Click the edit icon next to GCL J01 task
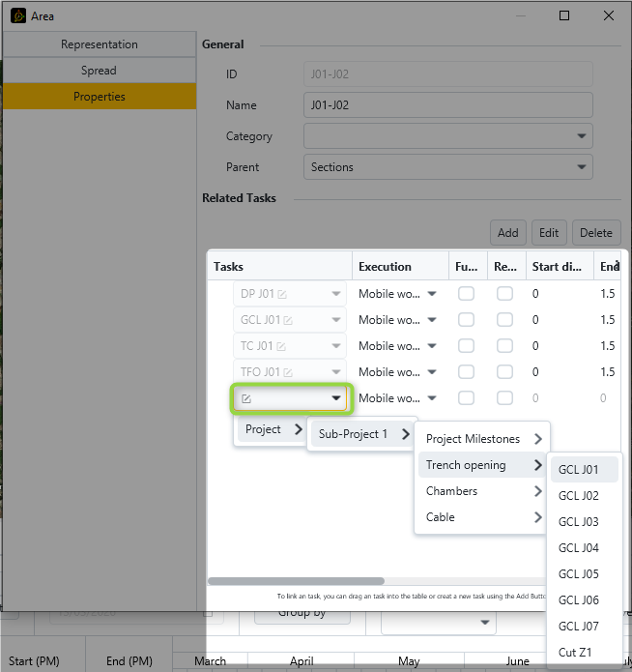 (287, 320)
